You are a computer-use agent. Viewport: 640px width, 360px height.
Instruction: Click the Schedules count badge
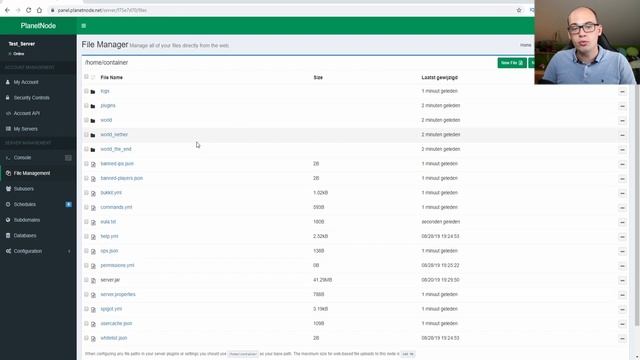[69, 204]
